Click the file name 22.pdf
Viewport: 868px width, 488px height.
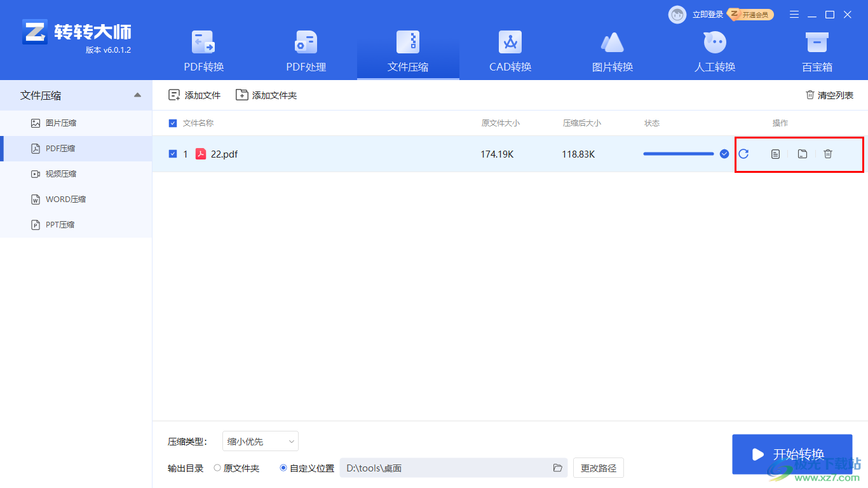pyautogui.click(x=224, y=154)
